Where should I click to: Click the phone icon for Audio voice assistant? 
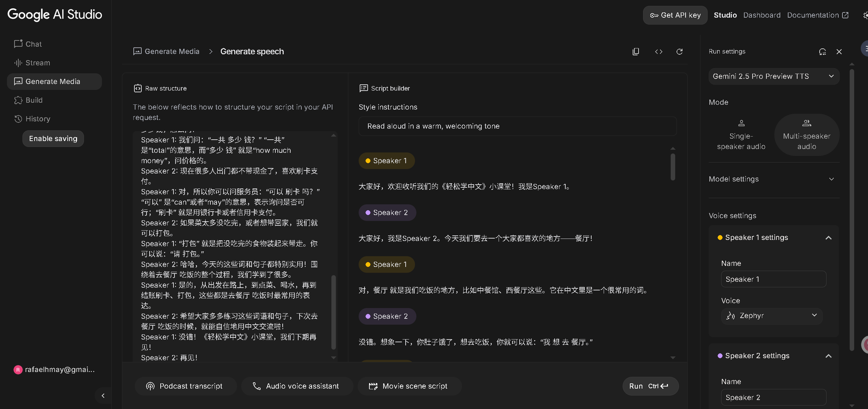pos(256,386)
